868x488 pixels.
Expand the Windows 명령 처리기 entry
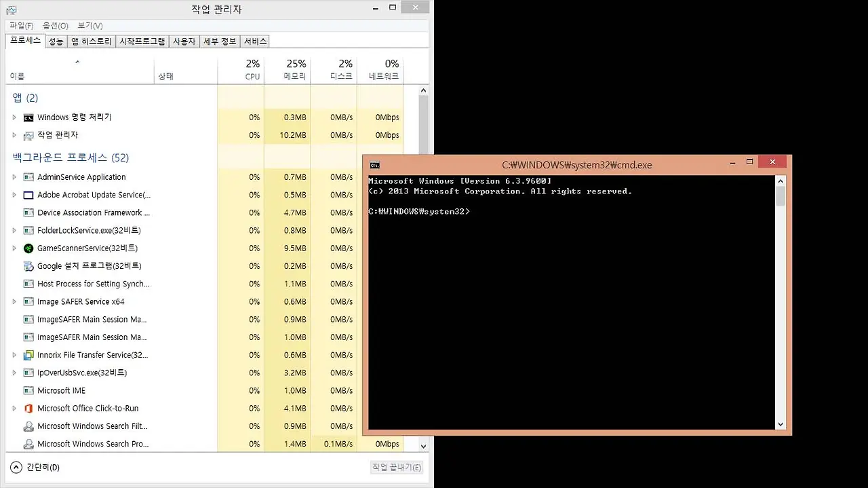point(14,117)
